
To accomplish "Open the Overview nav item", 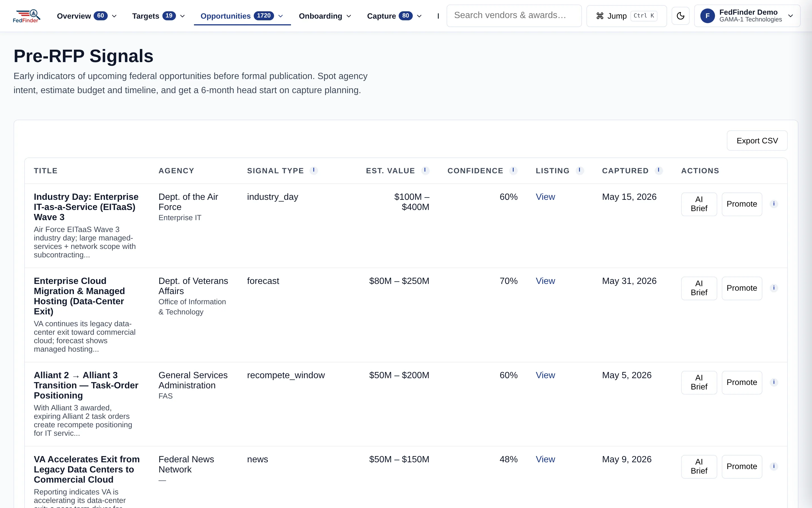I will pos(87,16).
